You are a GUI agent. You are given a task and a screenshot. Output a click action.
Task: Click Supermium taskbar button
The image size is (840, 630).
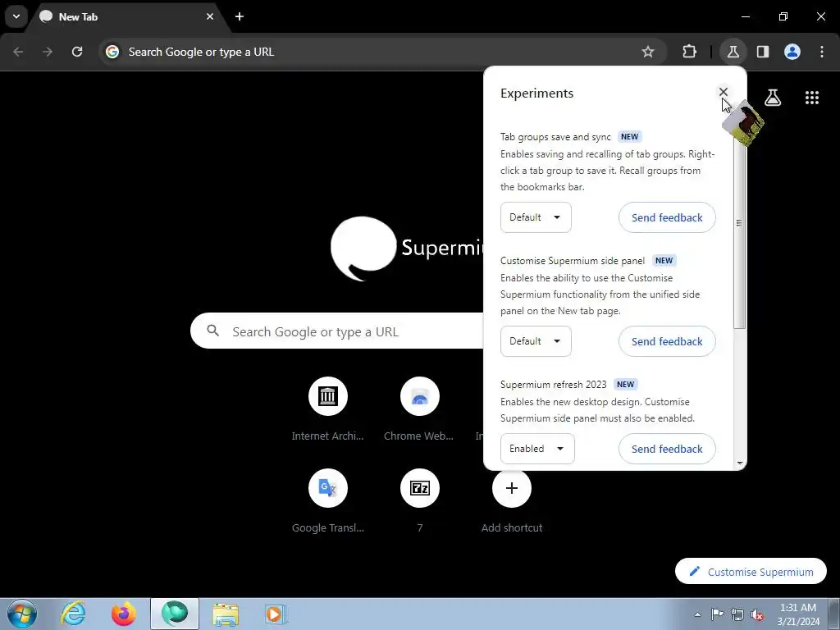tap(175, 614)
